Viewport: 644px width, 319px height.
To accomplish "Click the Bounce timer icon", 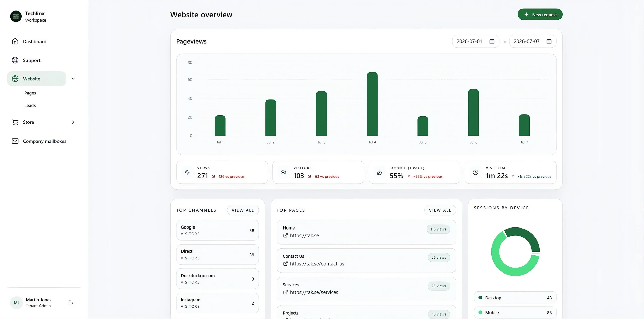I will (379, 172).
